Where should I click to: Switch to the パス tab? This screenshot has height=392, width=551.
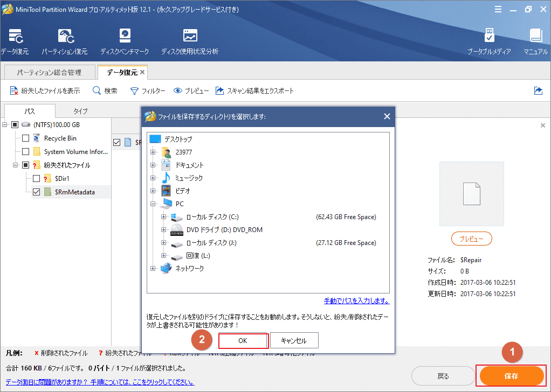[30, 111]
